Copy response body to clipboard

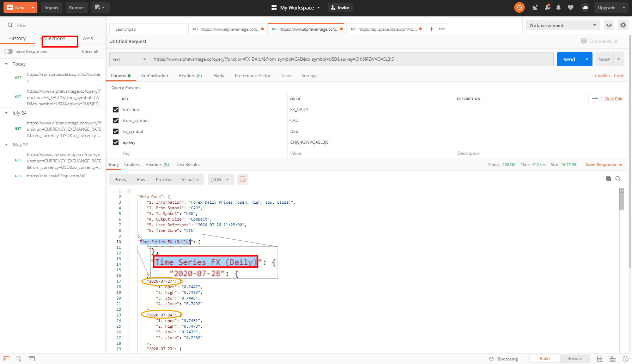(608, 179)
